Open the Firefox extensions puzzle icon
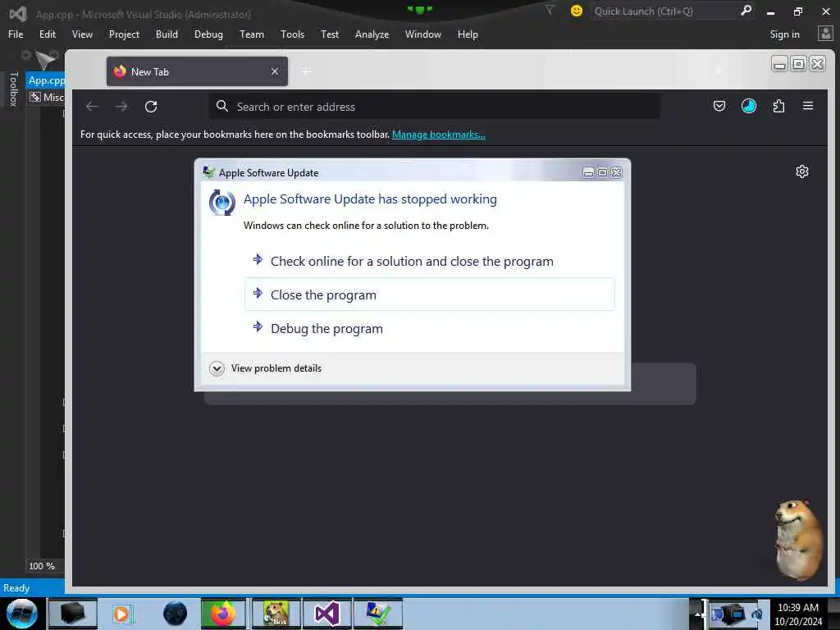The height and width of the screenshot is (630, 840). tap(778, 106)
